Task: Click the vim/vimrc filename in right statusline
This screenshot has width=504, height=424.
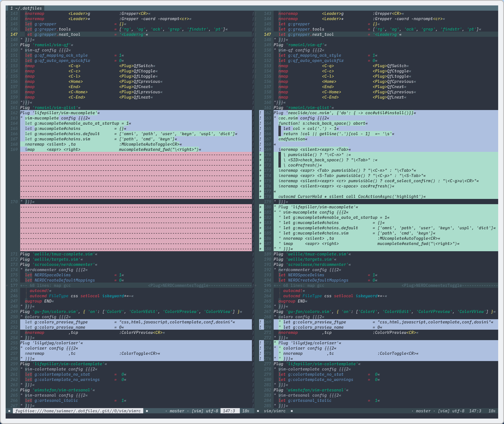Action: point(275,411)
